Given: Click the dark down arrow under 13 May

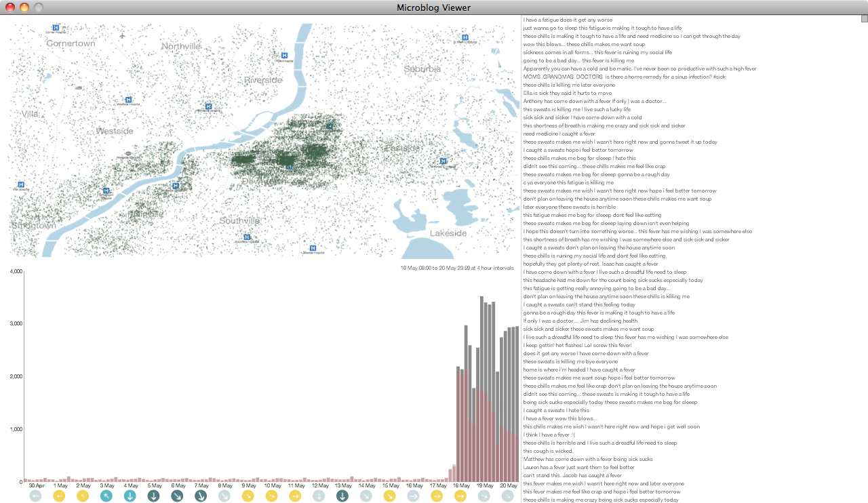Looking at the screenshot, I should 342,496.
